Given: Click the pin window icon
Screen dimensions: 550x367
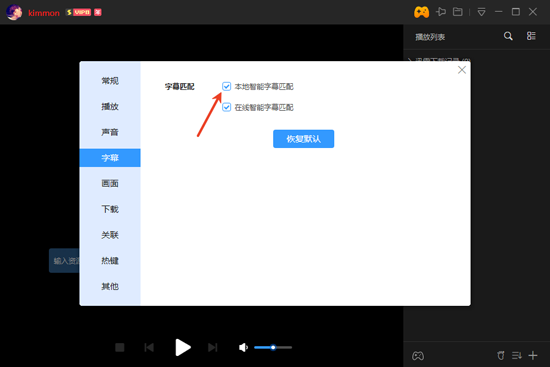Looking at the screenshot, I should click(x=441, y=12).
